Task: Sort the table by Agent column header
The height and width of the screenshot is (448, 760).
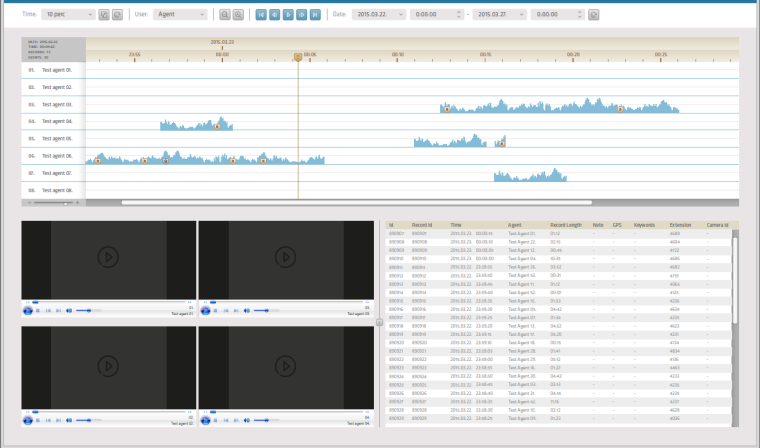Action: tap(515, 225)
